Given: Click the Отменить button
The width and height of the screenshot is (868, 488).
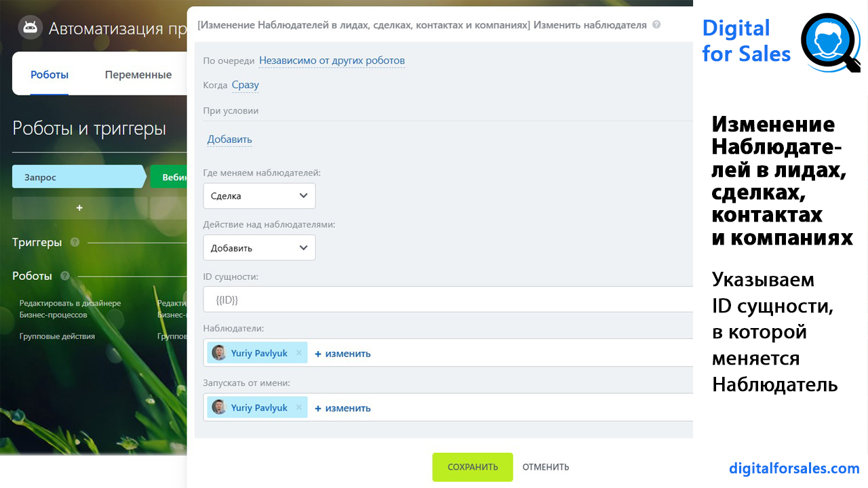Looking at the screenshot, I should click(x=545, y=467).
